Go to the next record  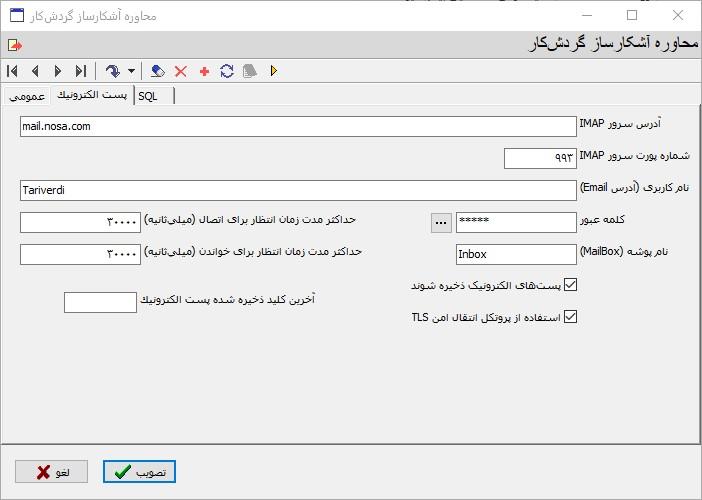point(58,71)
